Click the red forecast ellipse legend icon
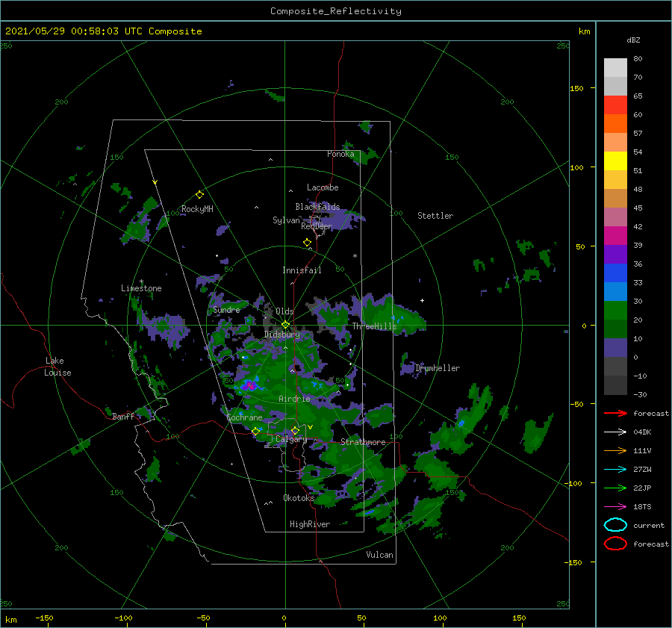672x628 pixels. 615,544
